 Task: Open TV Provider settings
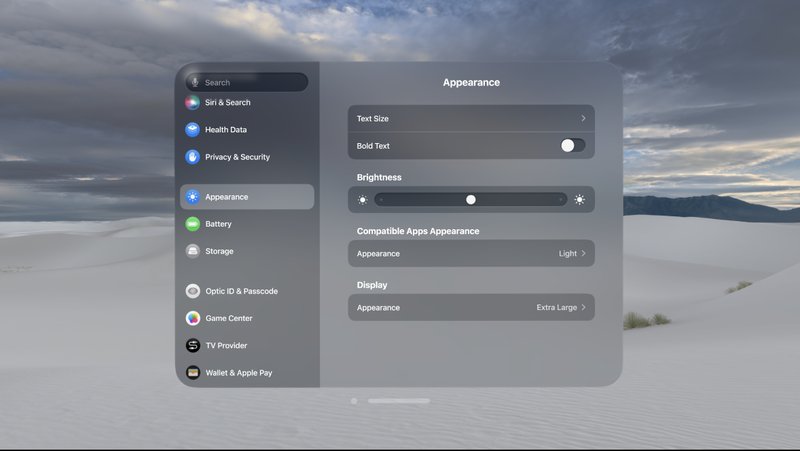click(247, 345)
